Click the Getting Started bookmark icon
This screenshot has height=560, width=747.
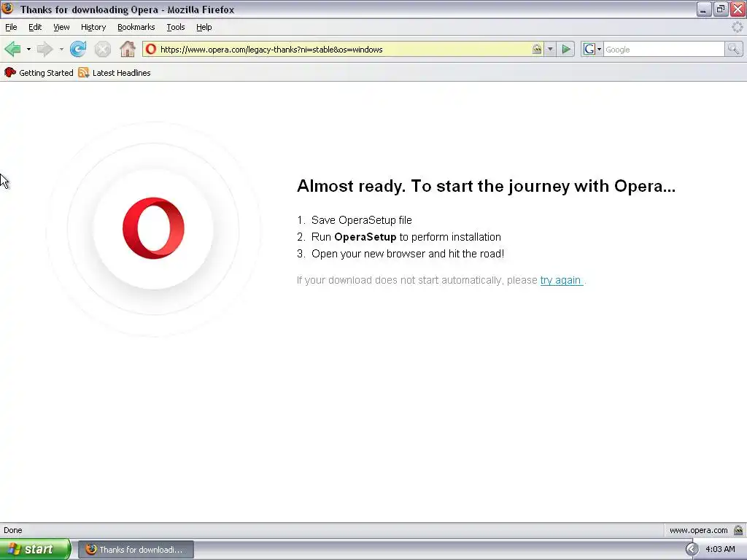(x=10, y=72)
